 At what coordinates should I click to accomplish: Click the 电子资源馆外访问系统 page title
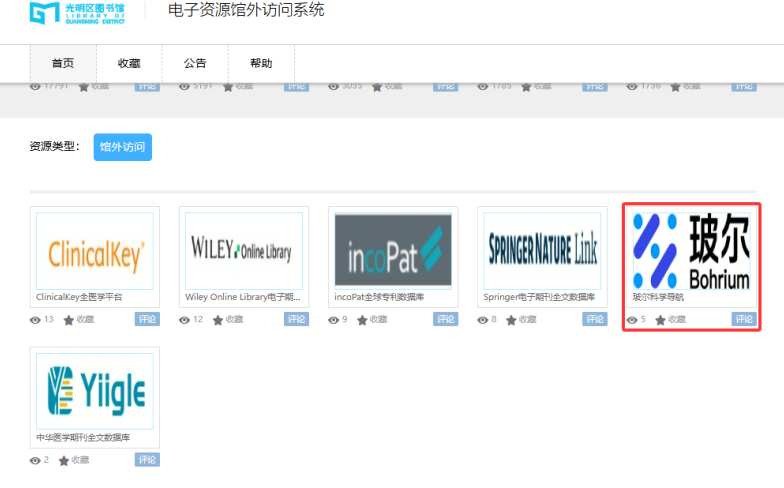pos(246,10)
